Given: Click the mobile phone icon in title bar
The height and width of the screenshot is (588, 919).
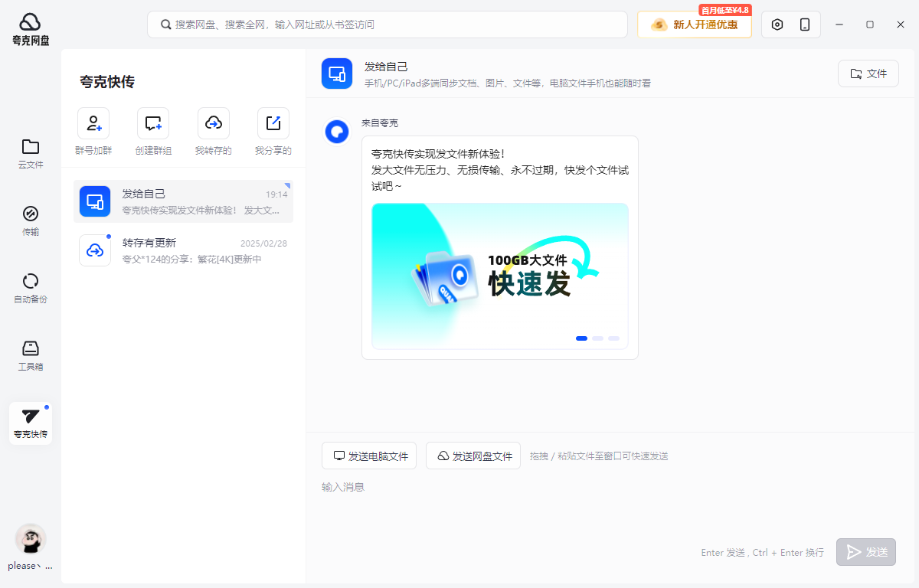Looking at the screenshot, I should (x=805, y=24).
